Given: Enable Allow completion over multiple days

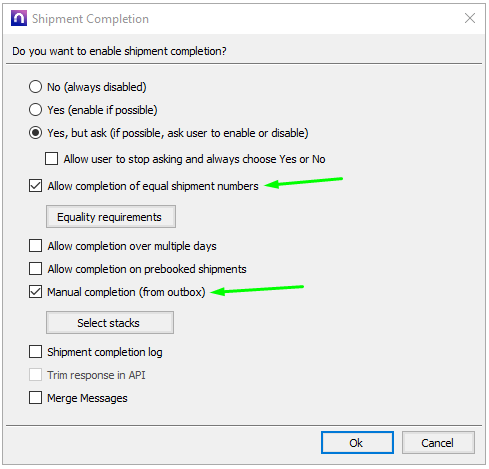Looking at the screenshot, I should click(35, 246).
